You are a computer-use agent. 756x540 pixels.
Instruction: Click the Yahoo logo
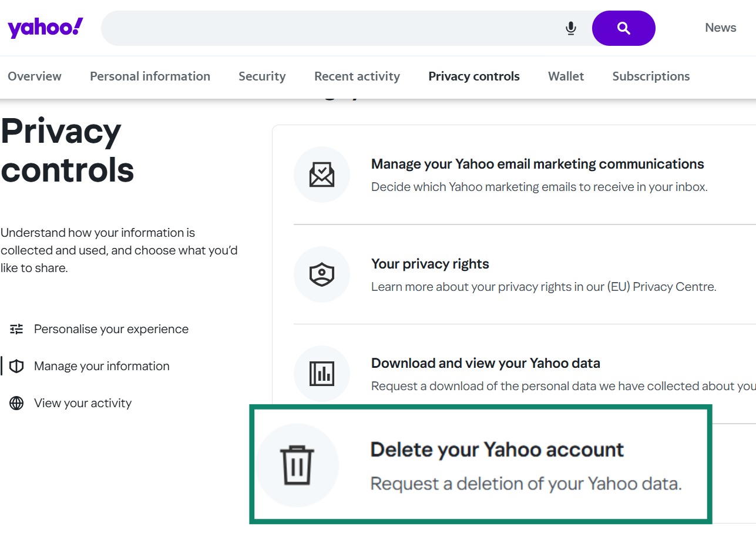45,26
